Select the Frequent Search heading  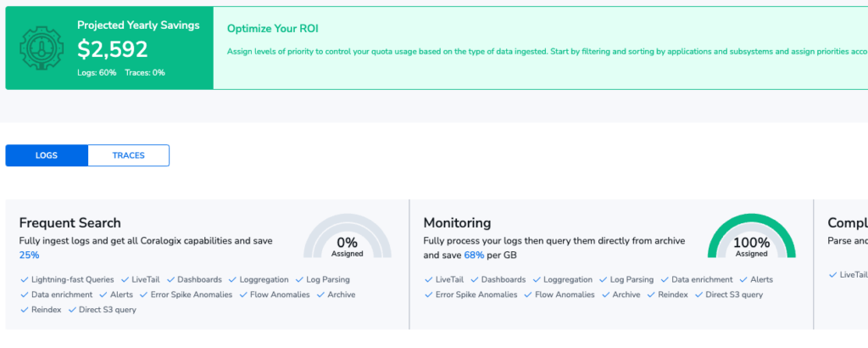70,222
